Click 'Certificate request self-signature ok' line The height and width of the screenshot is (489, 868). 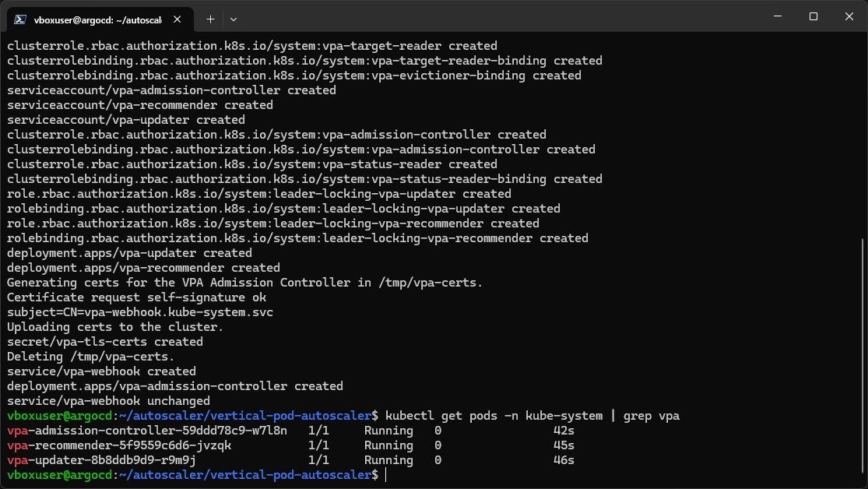tap(137, 297)
